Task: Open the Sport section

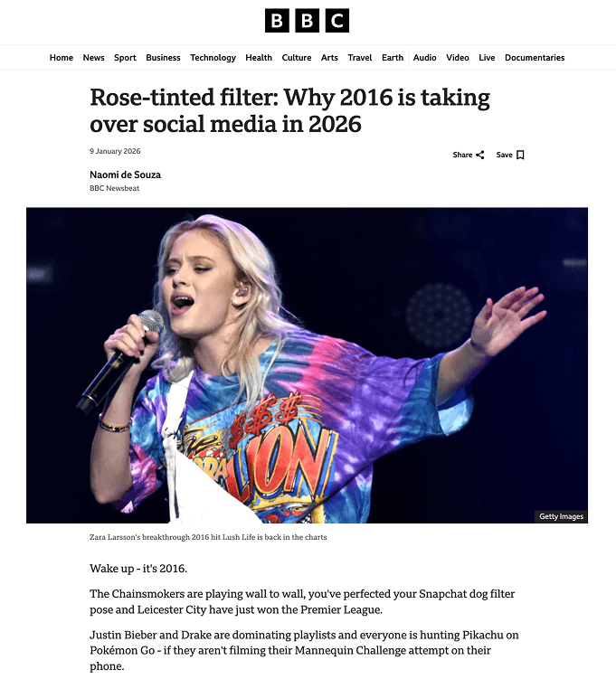Action: click(x=125, y=58)
